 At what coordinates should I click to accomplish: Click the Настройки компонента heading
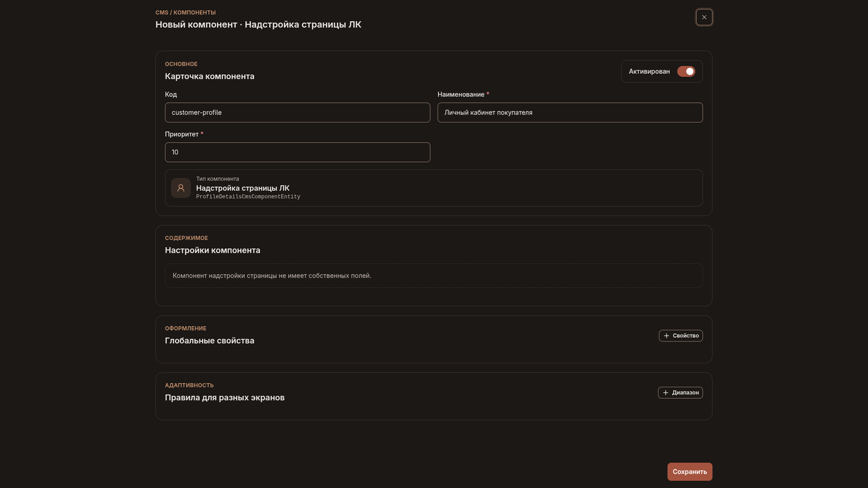coord(213,251)
